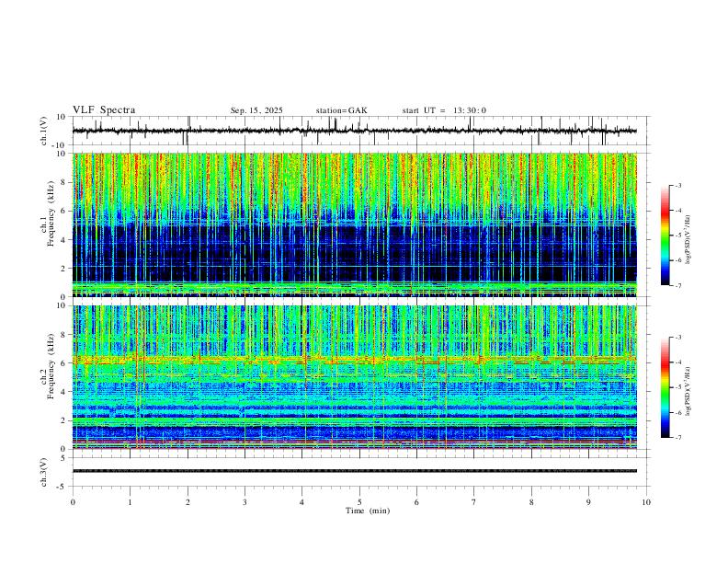Click time axis tick label '3'
This screenshot has width=728, height=563.
245,502
